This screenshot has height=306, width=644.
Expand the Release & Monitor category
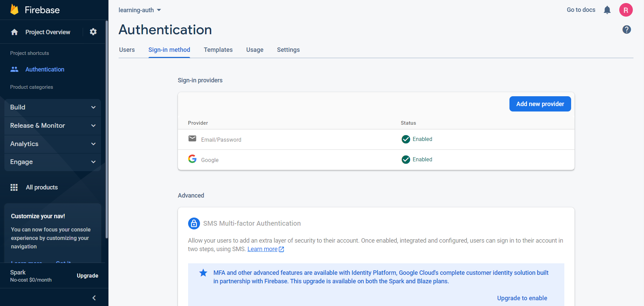[53, 126]
